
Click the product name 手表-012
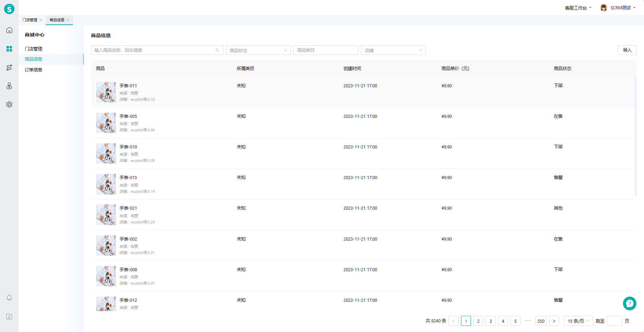pos(128,300)
